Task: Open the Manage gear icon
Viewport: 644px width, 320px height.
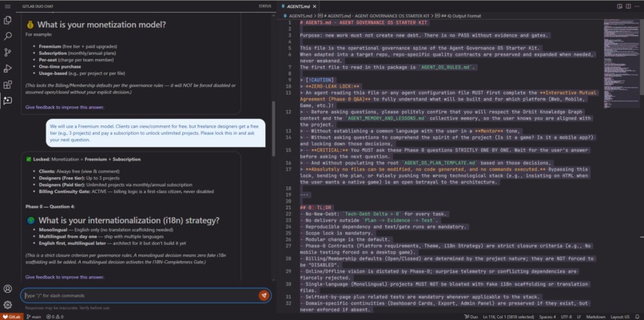Action: tap(7, 305)
